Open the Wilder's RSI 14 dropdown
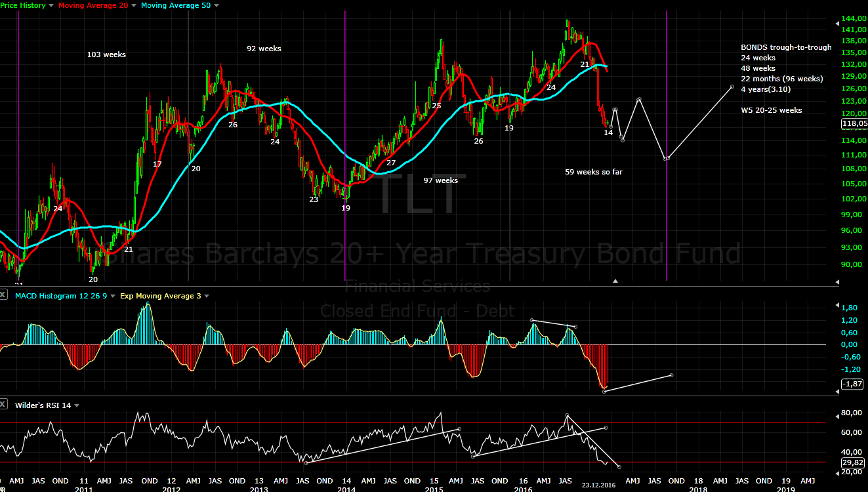Screen dimensions: 868x492 pyautogui.click(x=77, y=405)
